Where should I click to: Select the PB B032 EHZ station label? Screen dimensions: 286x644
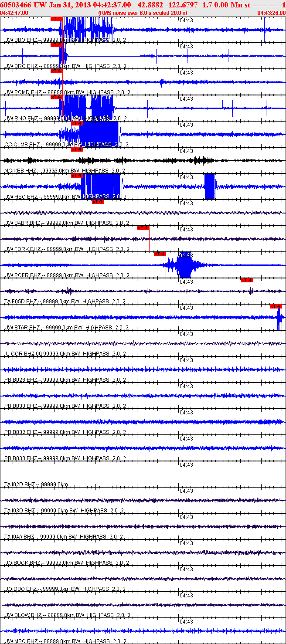pyautogui.click(x=65, y=432)
